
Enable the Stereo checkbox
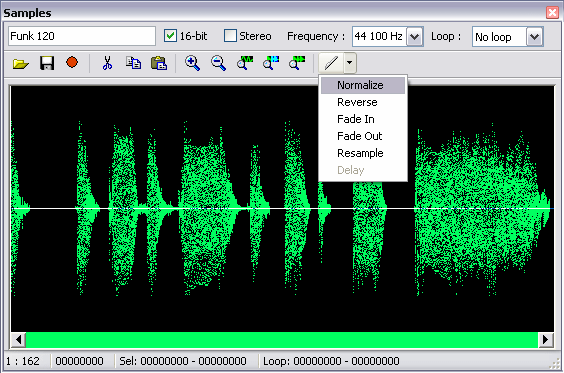[230, 36]
